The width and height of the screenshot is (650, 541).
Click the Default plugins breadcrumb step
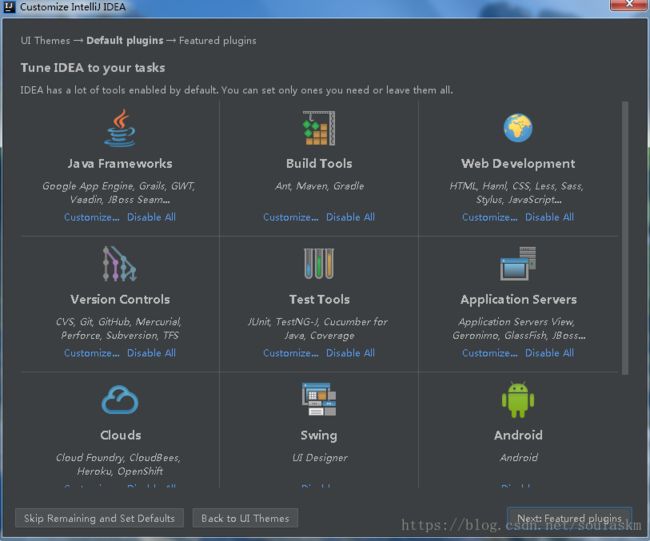tap(125, 41)
